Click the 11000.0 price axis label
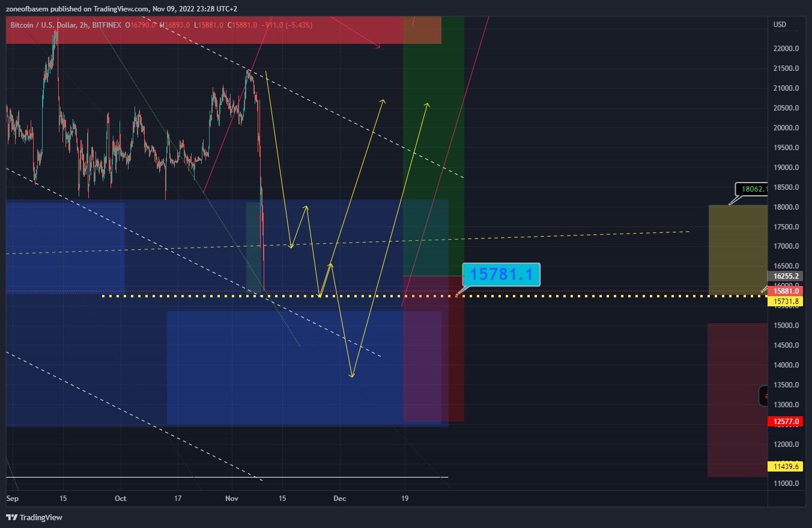The height and width of the screenshot is (528, 812). click(x=786, y=484)
